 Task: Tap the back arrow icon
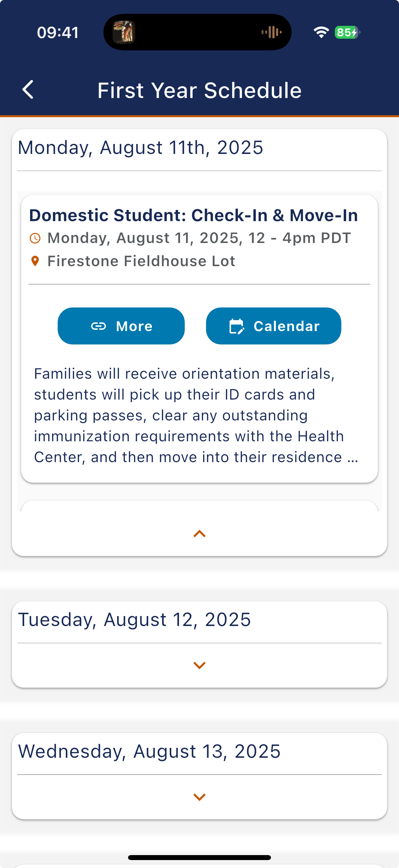[28, 90]
